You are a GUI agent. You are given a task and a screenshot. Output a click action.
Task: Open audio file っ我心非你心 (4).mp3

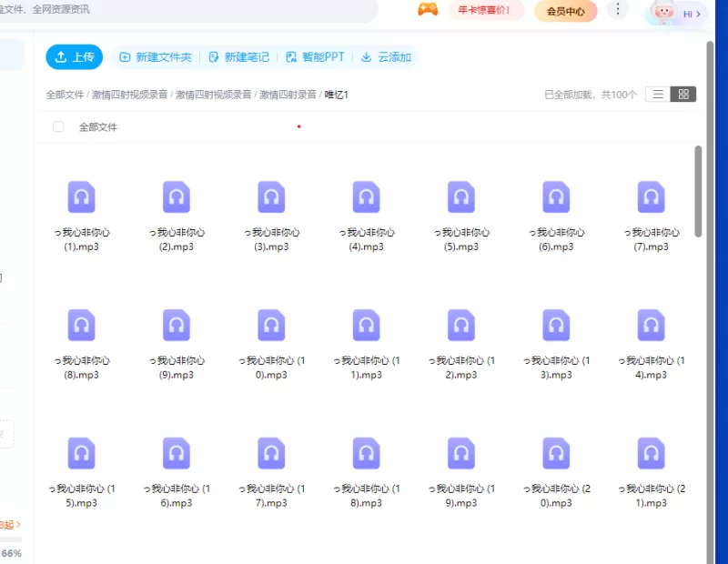(x=367, y=217)
